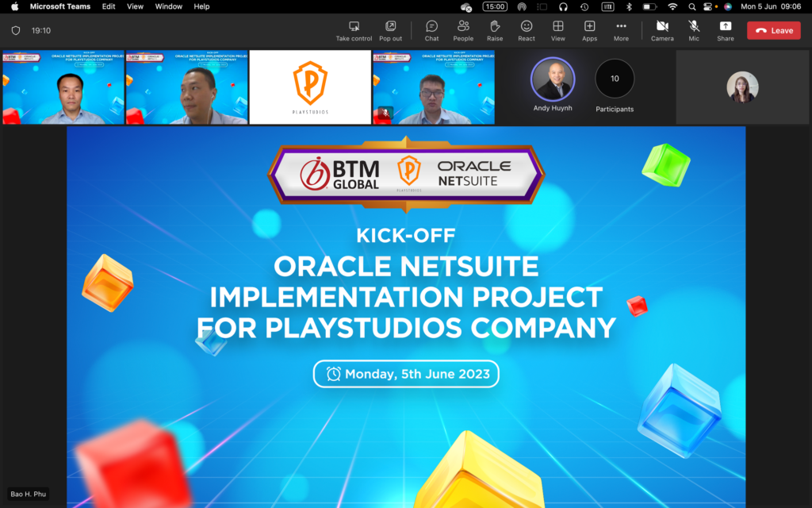This screenshot has width=812, height=508.
Task: Click the 15:00 timer menu bar item
Action: coord(495,6)
